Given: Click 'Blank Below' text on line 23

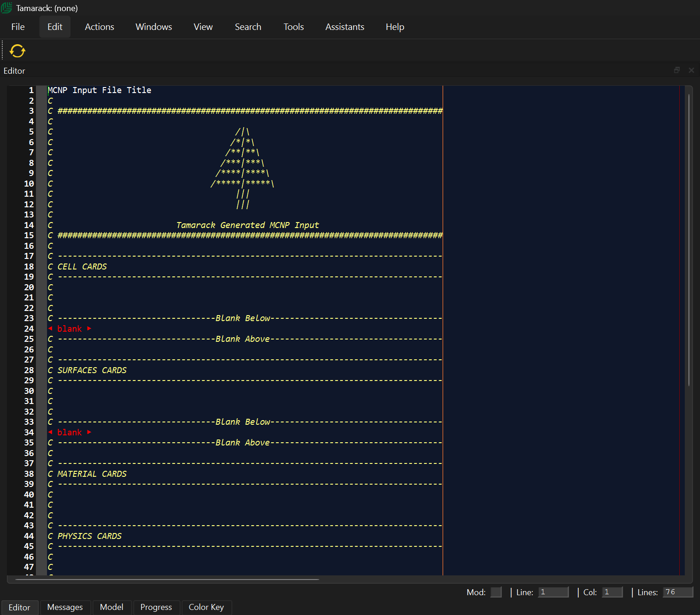Looking at the screenshot, I should click(243, 318).
